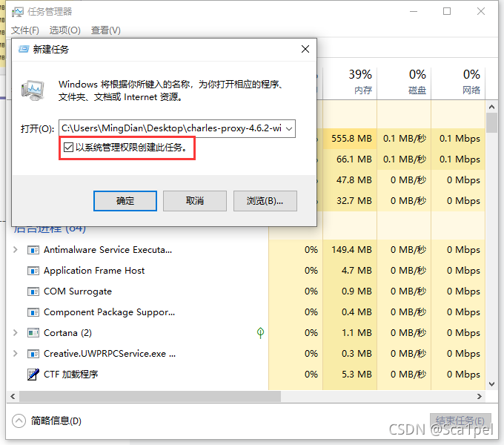The image size is (504, 445).
Task: Open the 选项(O) menu
Action: coord(65,30)
